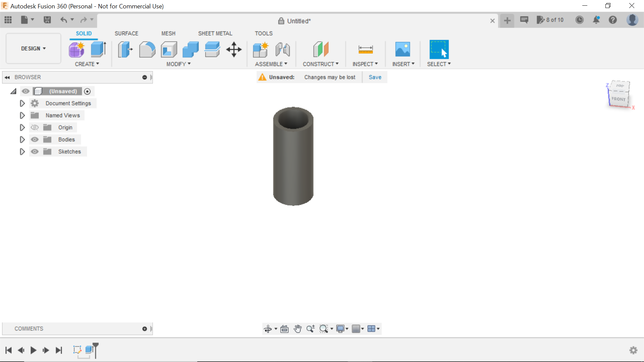This screenshot has height=362, width=644.
Task: Activate the Pan tool in navigation bar
Action: [297, 329]
